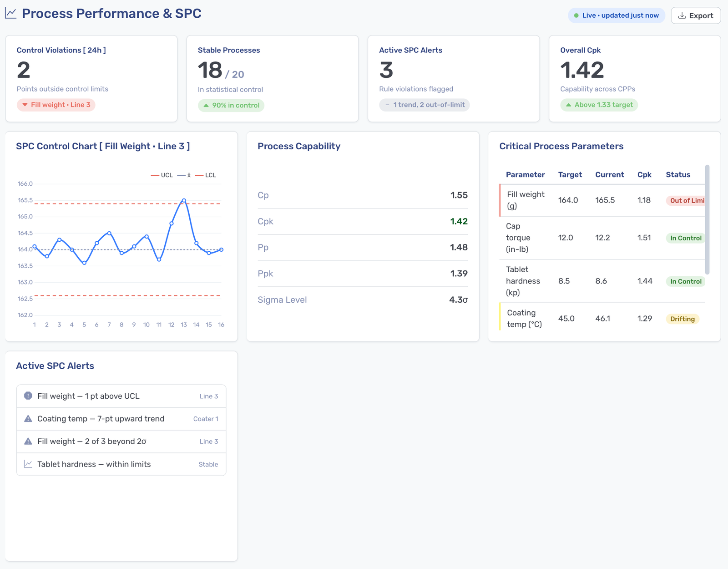
Task: Click the 'Out of Limit' status badge
Action: pos(686,201)
